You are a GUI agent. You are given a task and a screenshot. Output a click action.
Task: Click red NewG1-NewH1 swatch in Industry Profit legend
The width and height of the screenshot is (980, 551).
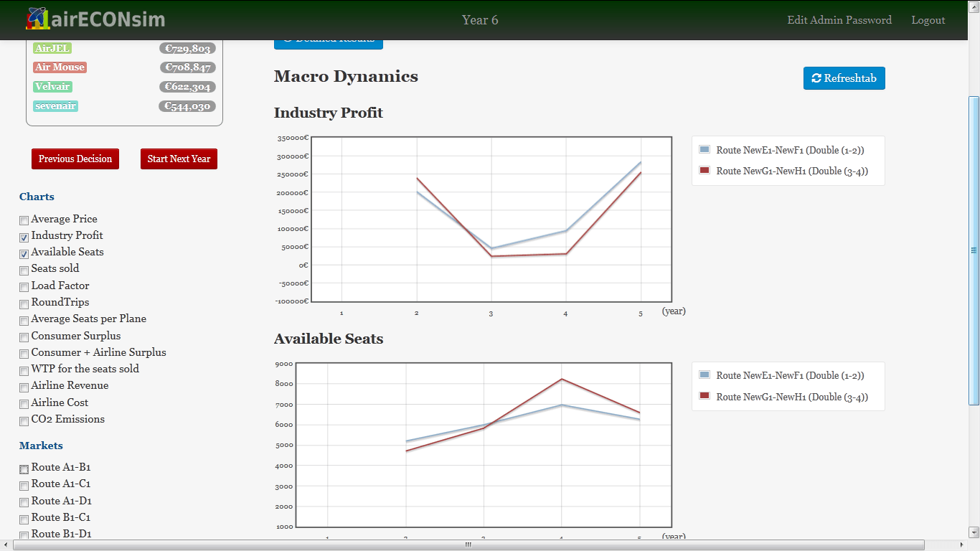pyautogui.click(x=704, y=171)
